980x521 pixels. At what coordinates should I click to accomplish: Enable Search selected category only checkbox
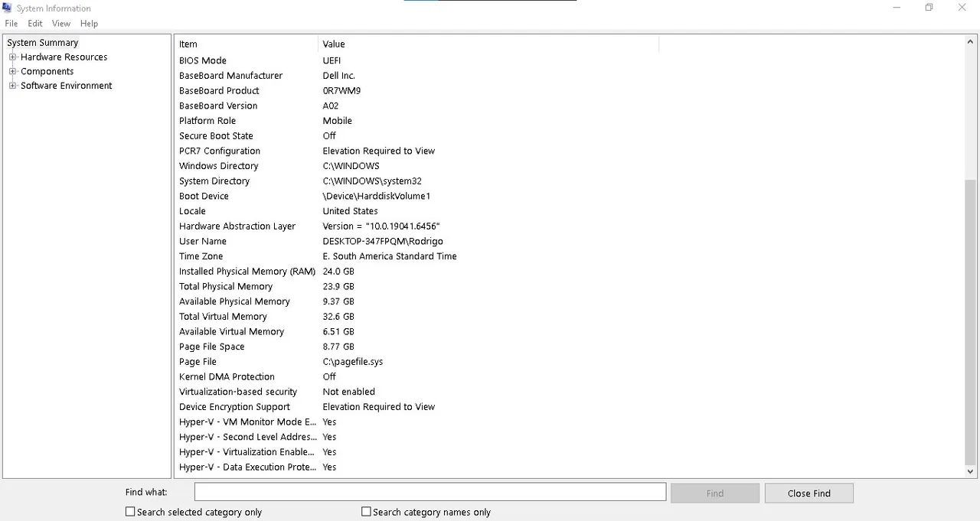(x=130, y=512)
